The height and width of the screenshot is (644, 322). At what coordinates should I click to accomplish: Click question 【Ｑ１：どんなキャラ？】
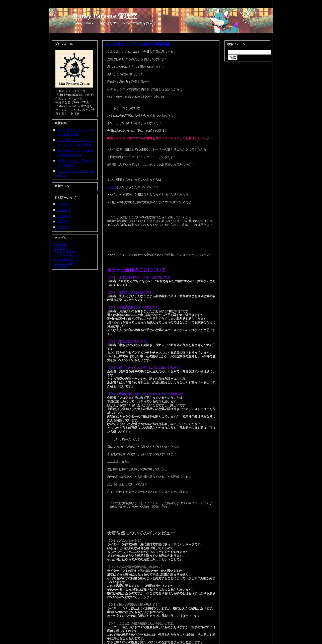coord(125,541)
